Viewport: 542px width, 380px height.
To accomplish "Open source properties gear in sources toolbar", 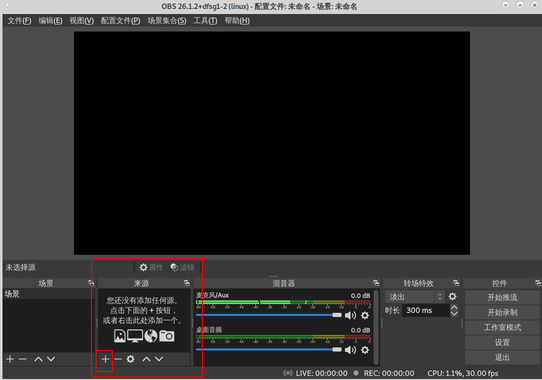I will (130, 359).
